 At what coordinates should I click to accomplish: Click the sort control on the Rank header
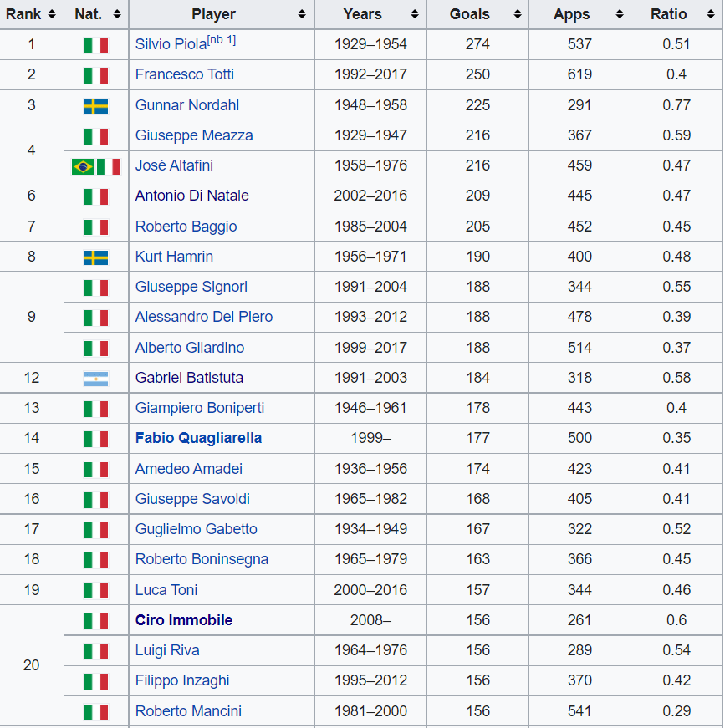tap(53, 14)
